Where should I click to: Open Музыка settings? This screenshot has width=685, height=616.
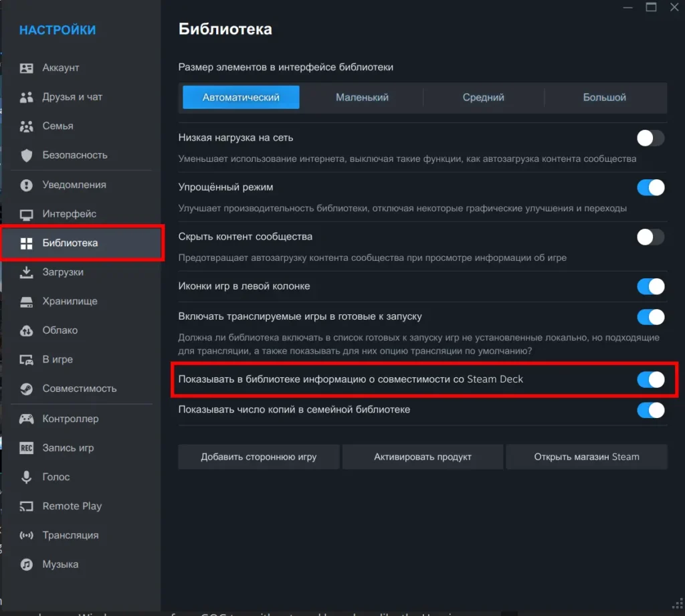pyautogui.click(x=81, y=564)
